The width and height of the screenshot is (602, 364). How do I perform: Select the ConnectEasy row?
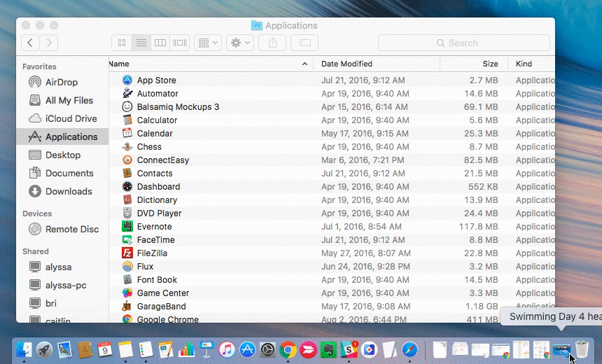pos(332,160)
